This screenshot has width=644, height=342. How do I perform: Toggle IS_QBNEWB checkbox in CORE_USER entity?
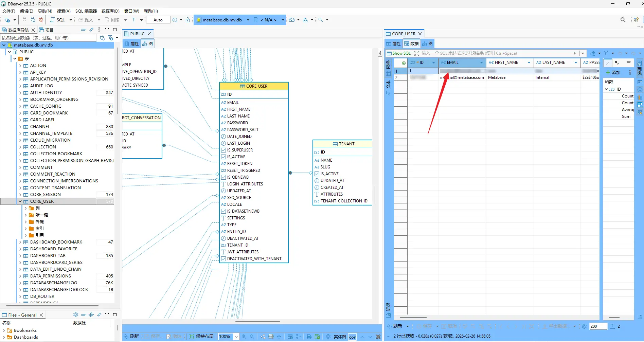[x=223, y=177]
